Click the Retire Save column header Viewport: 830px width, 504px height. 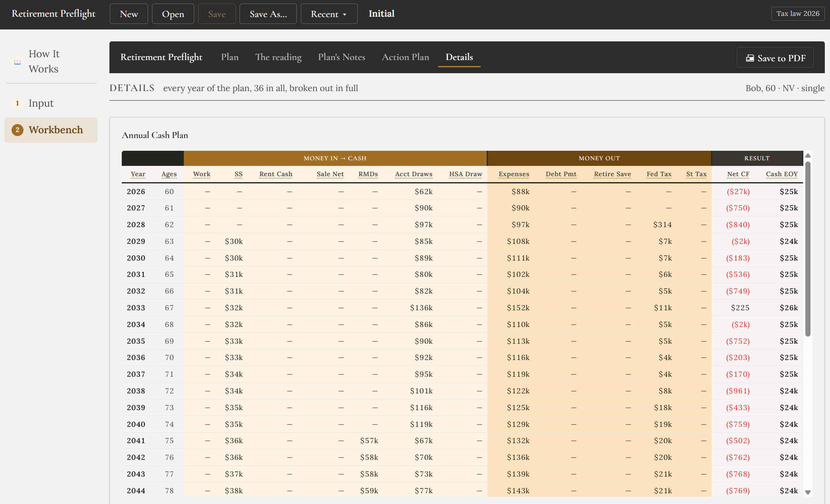click(x=613, y=174)
